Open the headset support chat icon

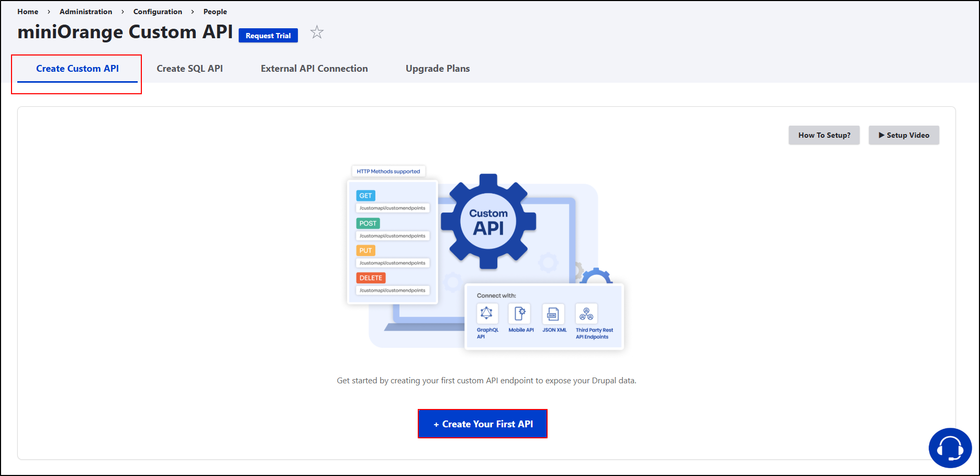pos(950,448)
